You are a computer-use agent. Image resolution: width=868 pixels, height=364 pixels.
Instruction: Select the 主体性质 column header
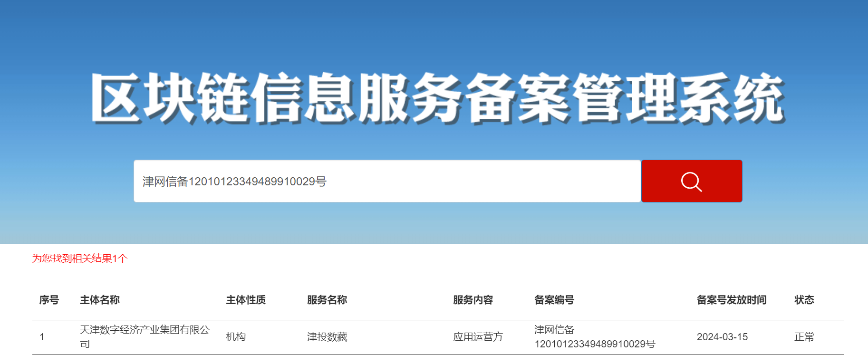[x=246, y=300]
